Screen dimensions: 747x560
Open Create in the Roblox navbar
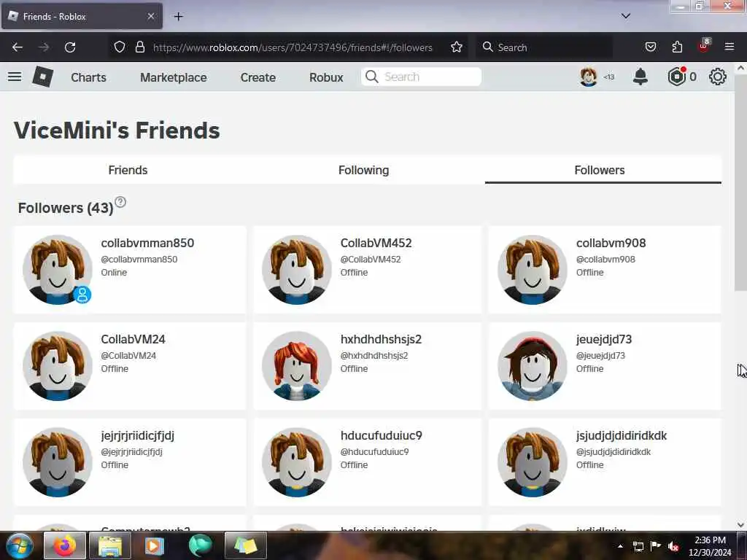[x=258, y=77]
